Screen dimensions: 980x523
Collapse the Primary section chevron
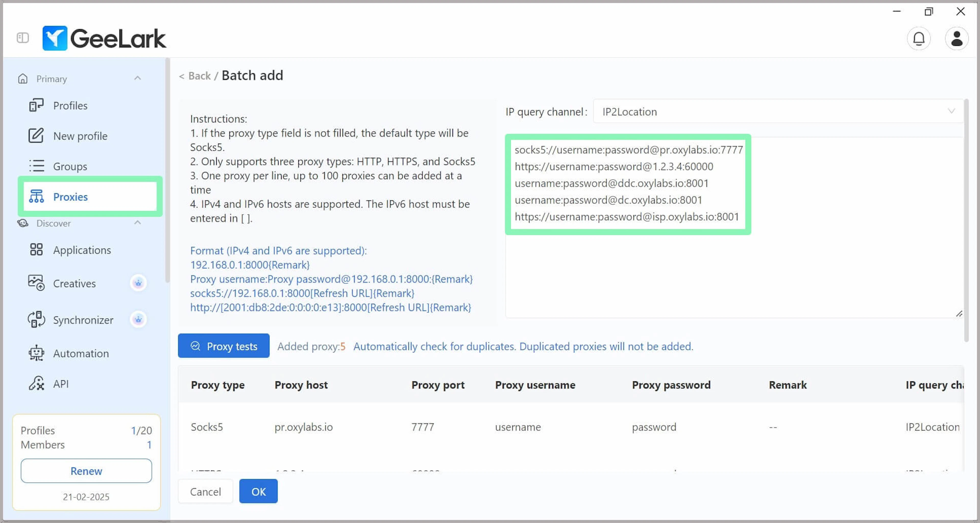[x=138, y=78]
